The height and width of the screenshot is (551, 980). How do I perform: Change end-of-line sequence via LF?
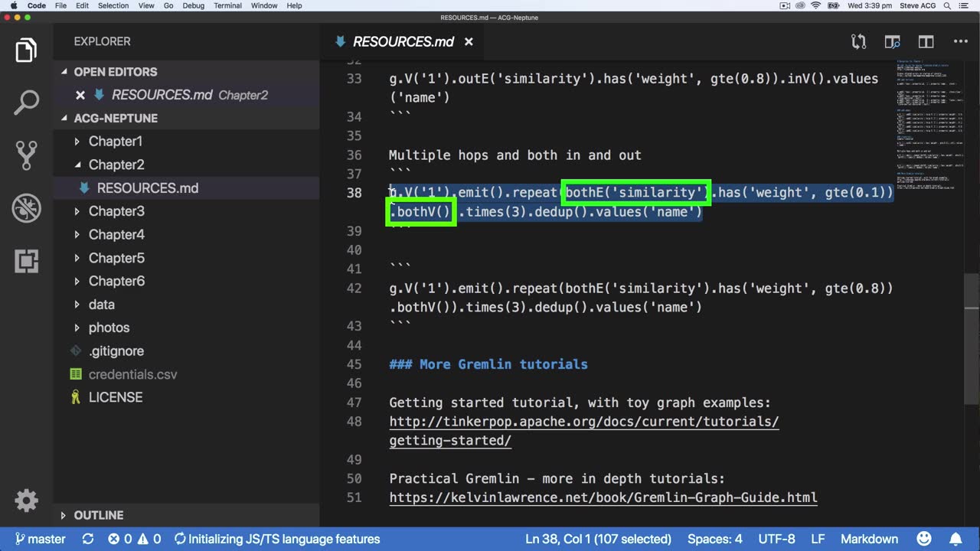818,539
